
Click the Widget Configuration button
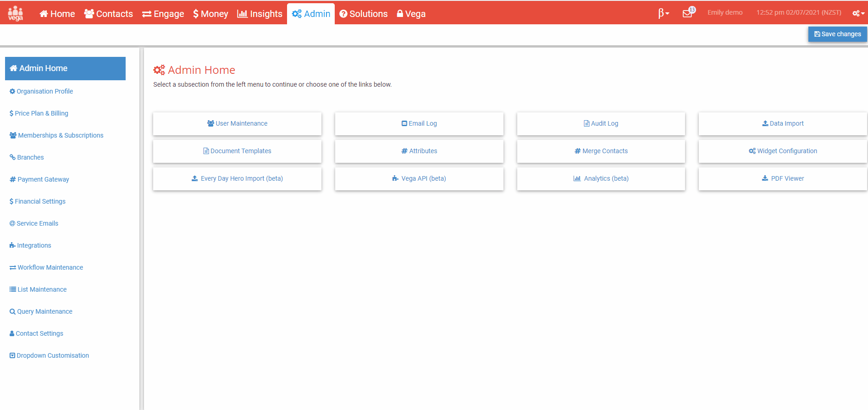tap(783, 151)
